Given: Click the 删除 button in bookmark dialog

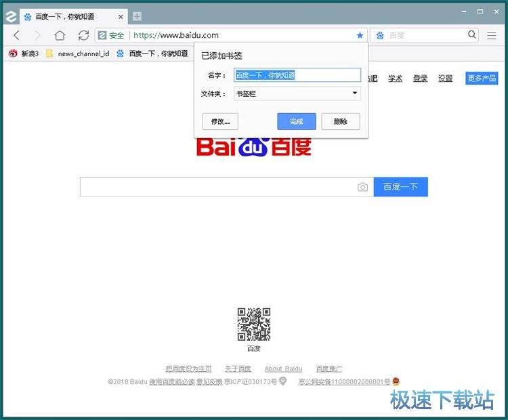Looking at the screenshot, I should 341,121.
